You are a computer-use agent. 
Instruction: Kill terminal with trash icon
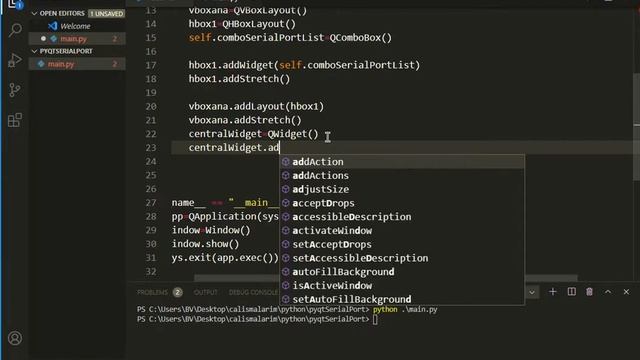589,292
